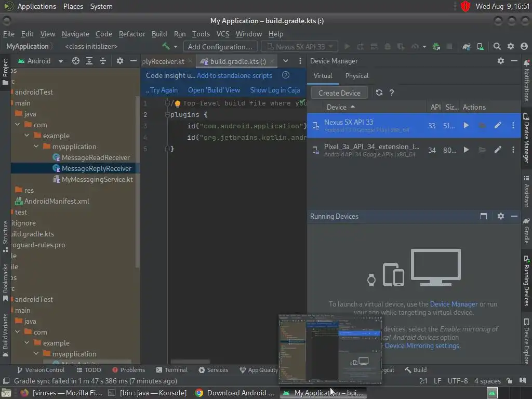Refresh device list icon
Viewport: 532px width, 399px height.
click(x=379, y=92)
